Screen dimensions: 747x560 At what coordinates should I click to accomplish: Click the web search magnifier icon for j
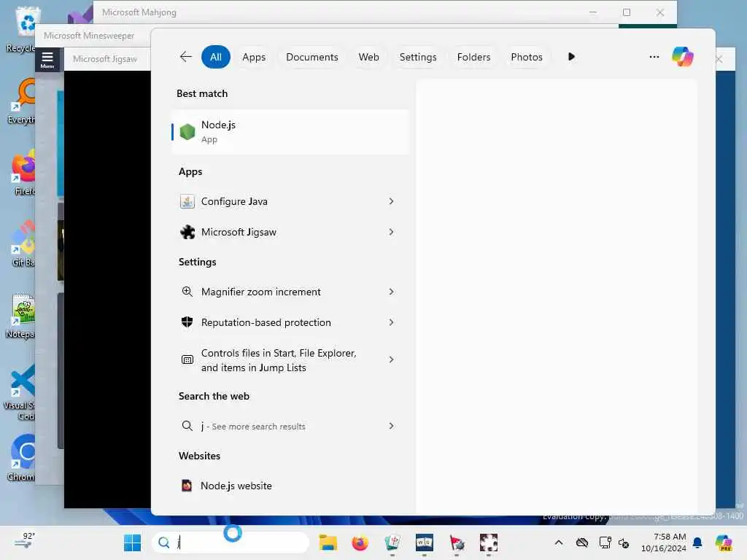tap(187, 426)
